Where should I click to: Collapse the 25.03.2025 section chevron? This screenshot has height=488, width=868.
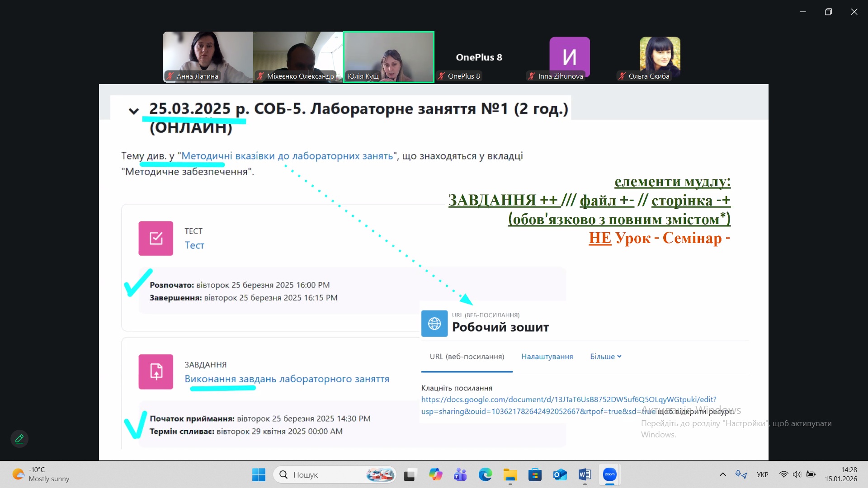click(x=133, y=111)
